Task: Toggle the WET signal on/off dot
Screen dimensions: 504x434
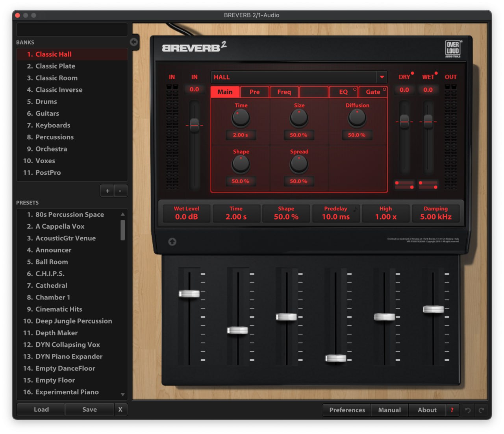Action: coord(436,73)
